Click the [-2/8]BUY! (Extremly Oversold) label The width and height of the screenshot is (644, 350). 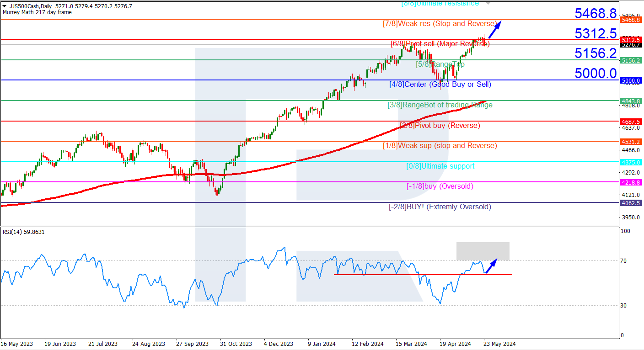pos(440,207)
